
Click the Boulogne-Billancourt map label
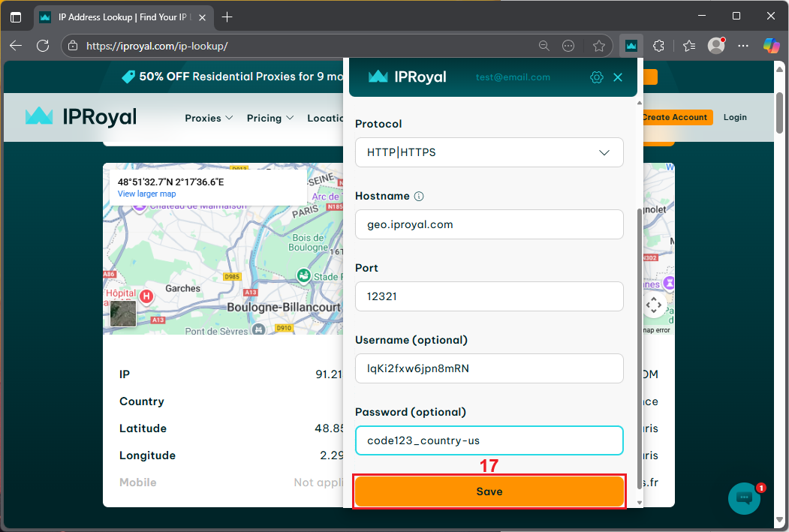(x=284, y=307)
